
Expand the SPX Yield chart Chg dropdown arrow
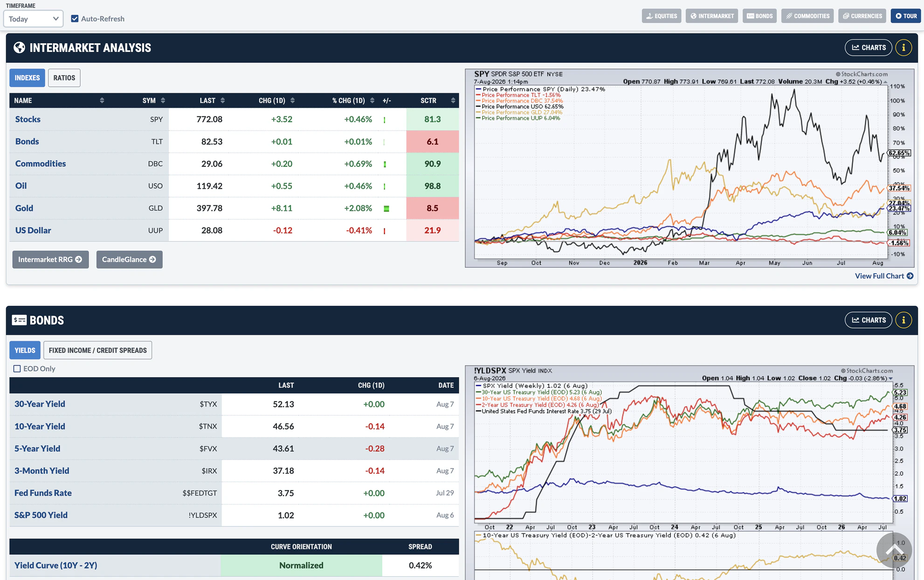pyautogui.click(x=890, y=379)
